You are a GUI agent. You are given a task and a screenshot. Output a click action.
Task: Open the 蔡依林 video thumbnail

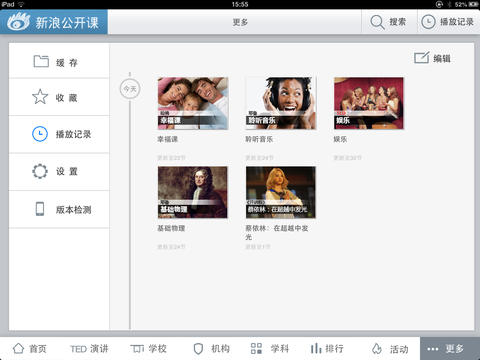click(281, 192)
